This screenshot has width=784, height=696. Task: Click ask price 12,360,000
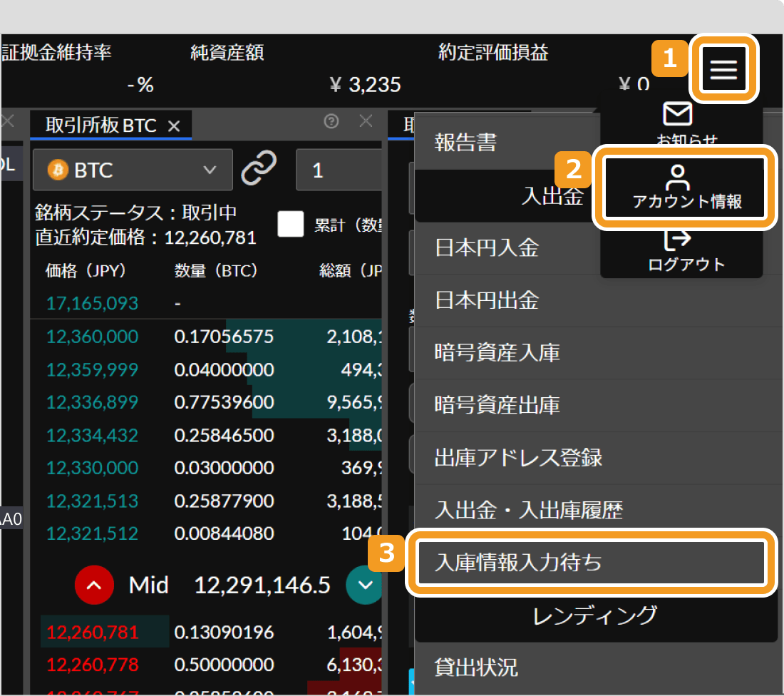coord(92,337)
